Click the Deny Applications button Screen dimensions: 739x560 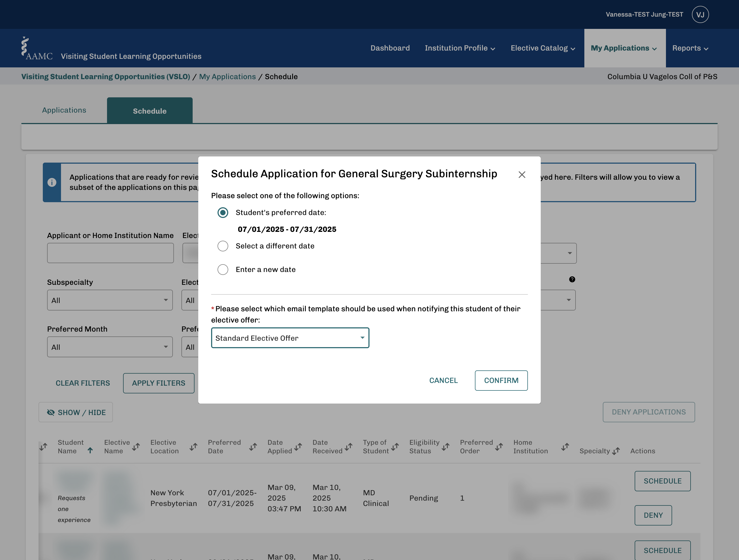[649, 412]
